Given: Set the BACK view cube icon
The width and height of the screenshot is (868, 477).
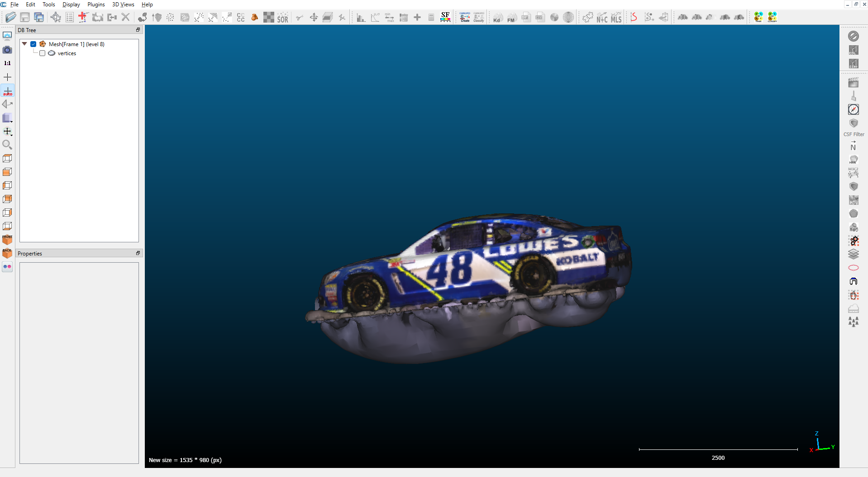Looking at the screenshot, I should (7, 253).
